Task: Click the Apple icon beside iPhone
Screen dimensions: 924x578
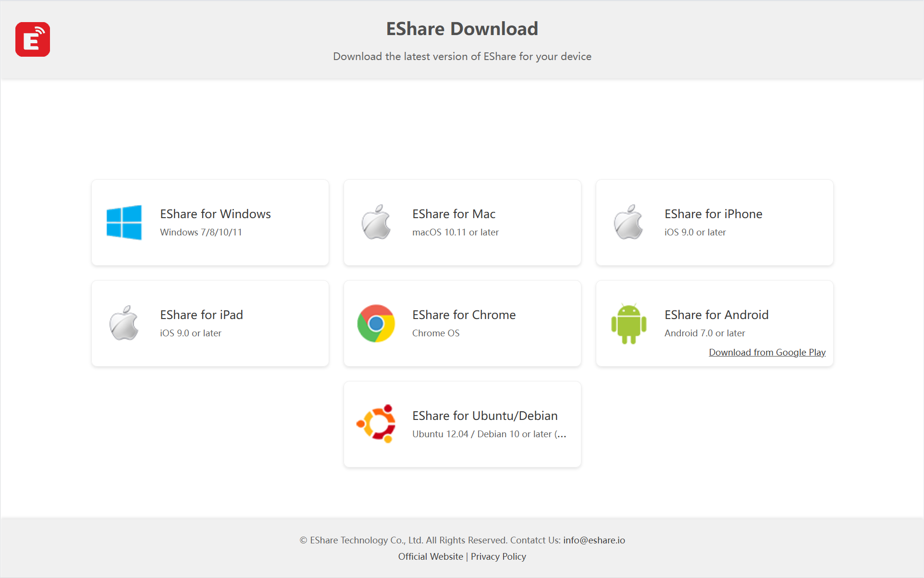Action: click(628, 222)
